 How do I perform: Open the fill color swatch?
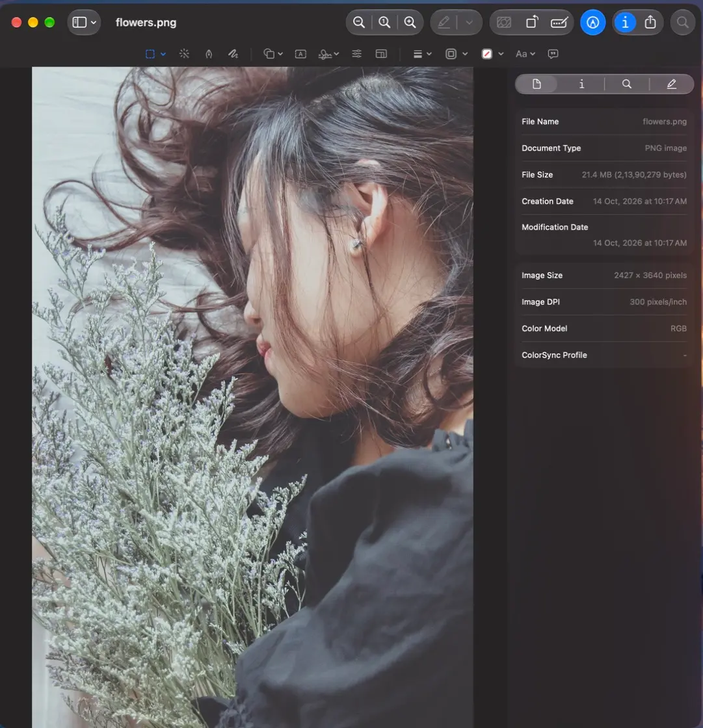pyautogui.click(x=487, y=54)
